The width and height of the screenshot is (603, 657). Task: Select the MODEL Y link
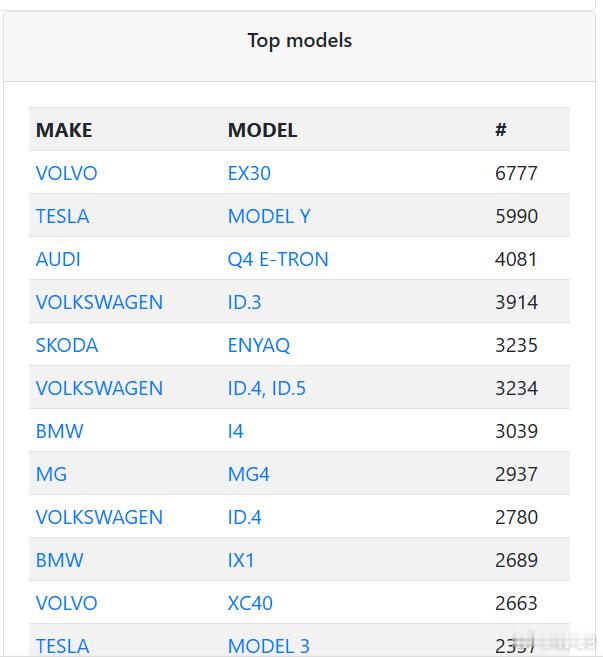click(x=269, y=216)
